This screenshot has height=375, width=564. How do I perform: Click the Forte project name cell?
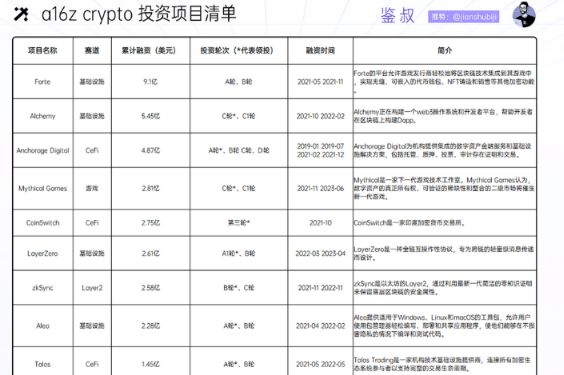point(42,82)
